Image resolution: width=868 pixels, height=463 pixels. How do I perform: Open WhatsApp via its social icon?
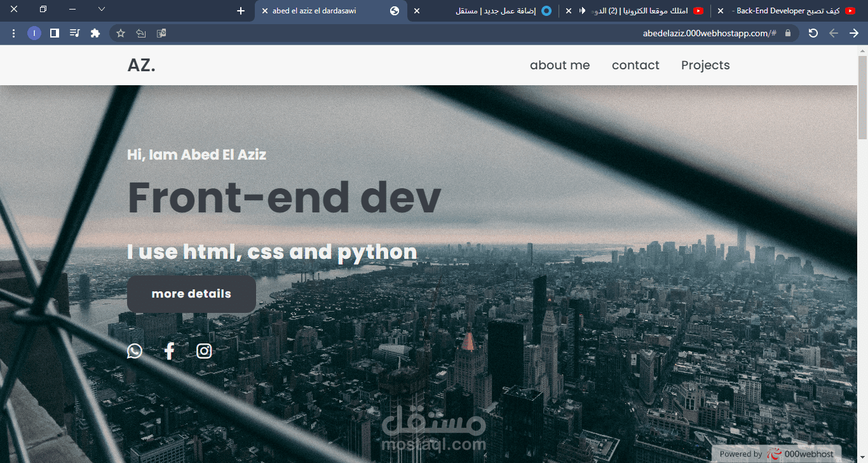134,350
